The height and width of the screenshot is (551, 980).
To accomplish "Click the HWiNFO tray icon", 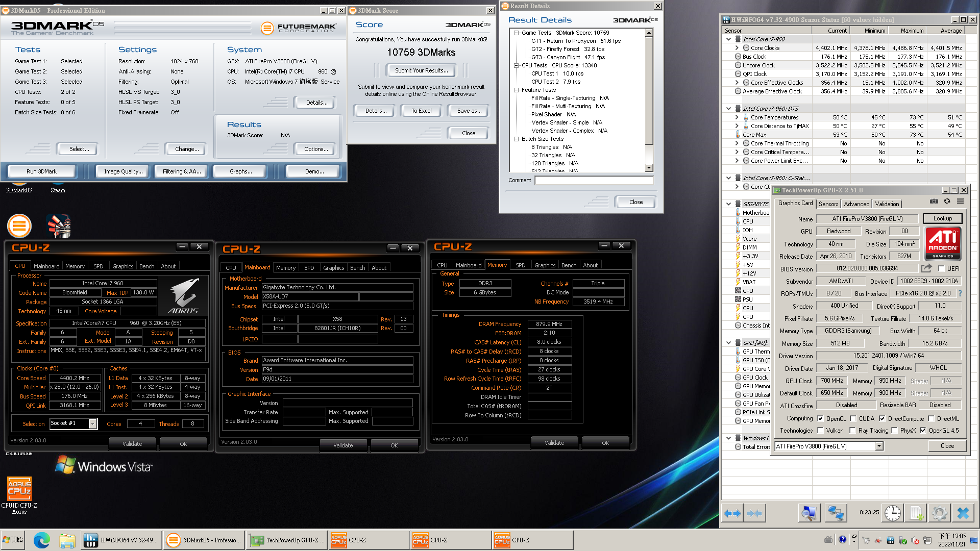I will (x=890, y=540).
